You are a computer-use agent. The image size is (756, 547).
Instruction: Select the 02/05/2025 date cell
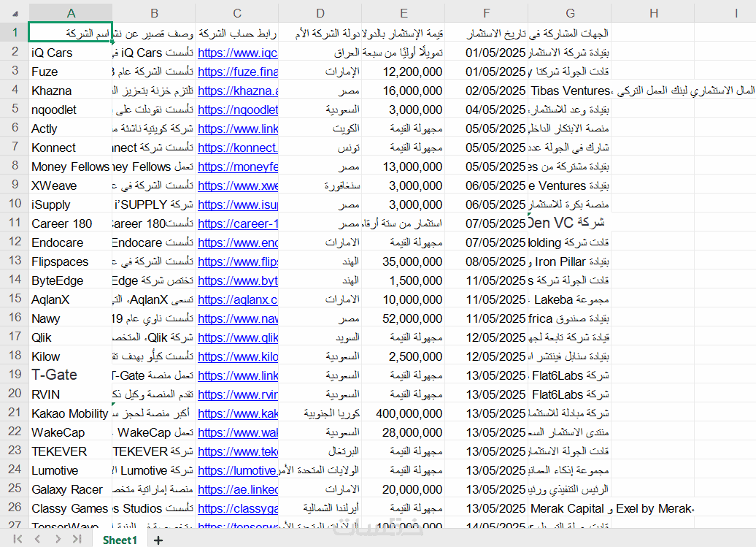[487, 91]
